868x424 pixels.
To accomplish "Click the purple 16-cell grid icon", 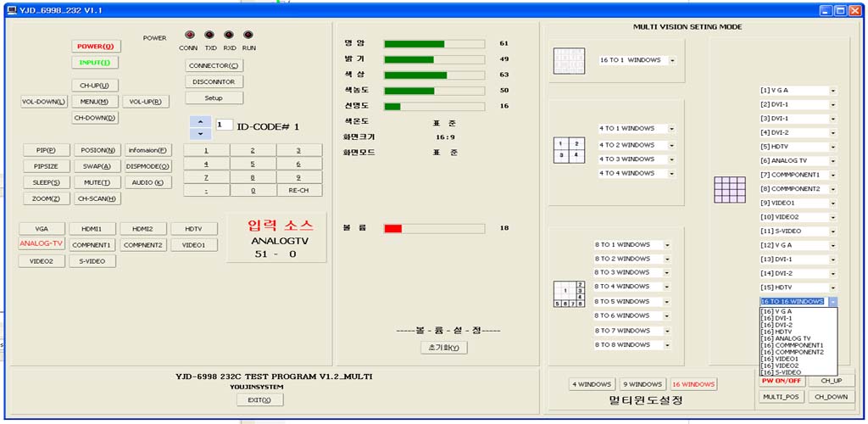I will (x=728, y=190).
